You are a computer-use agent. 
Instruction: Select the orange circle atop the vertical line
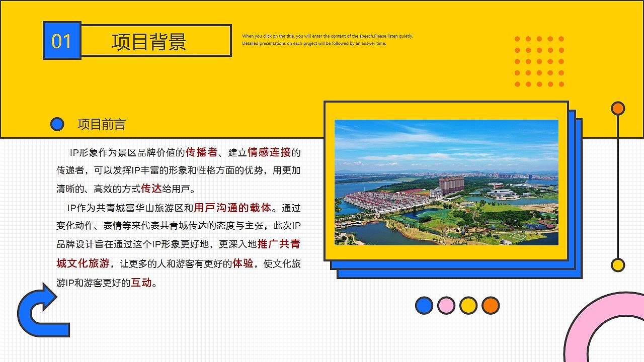tap(618, 108)
